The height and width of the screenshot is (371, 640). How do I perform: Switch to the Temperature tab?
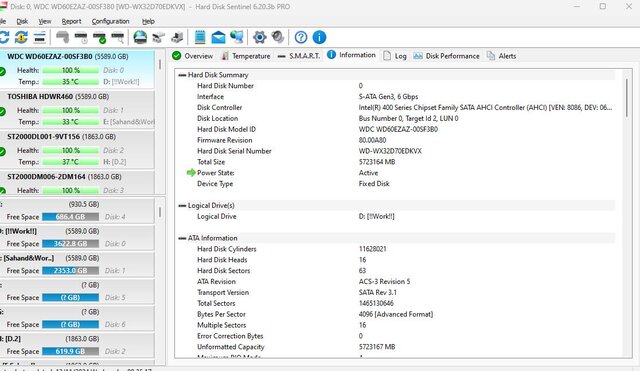246,56
